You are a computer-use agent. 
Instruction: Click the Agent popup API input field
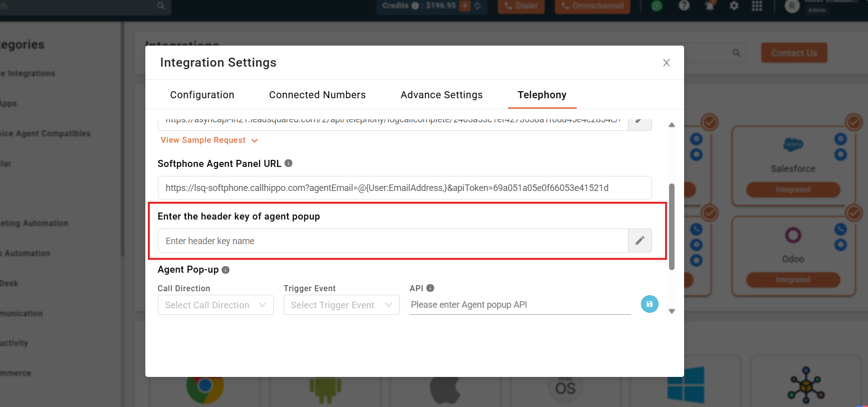(520, 305)
